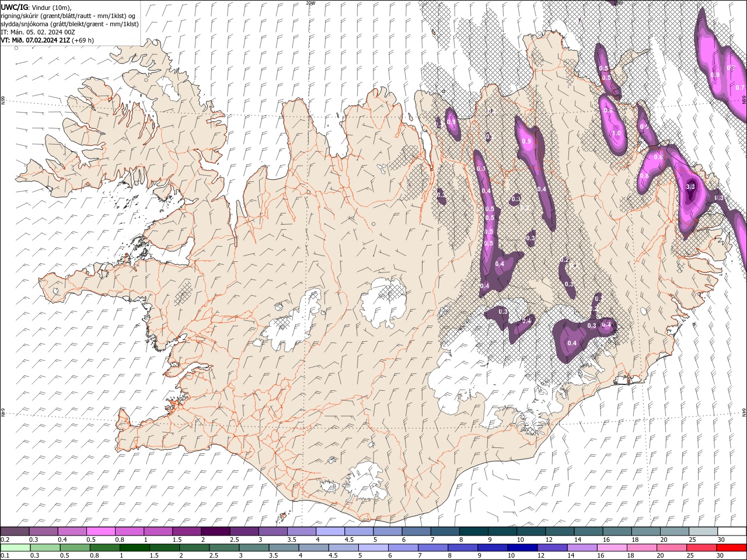Click the valid time 'VT: Mið. 07.02.2024 21Z (+69 h)'
Image resolution: width=747 pixels, height=560 pixels.
(x=47, y=40)
